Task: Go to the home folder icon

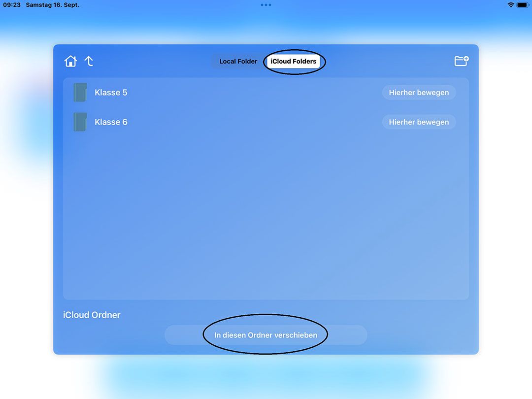Action: tap(70, 61)
